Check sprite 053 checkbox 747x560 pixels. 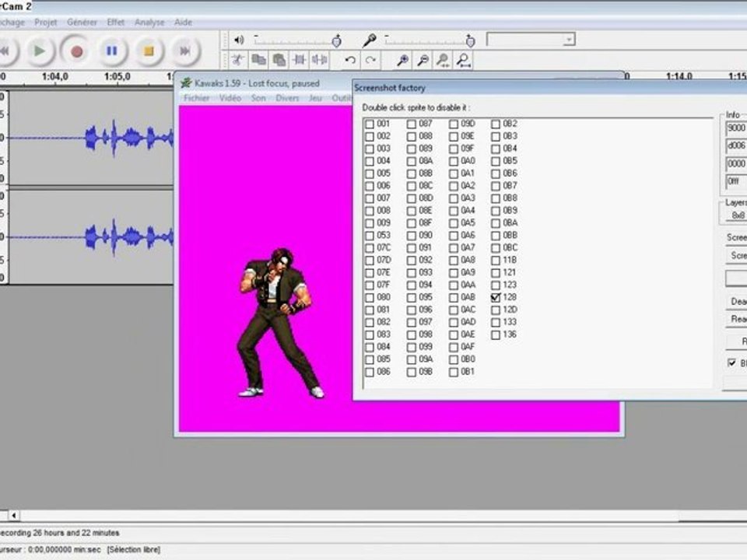click(369, 235)
